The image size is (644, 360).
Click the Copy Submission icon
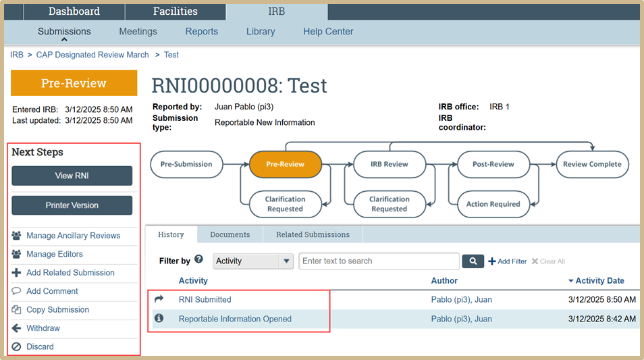[17, 310]
